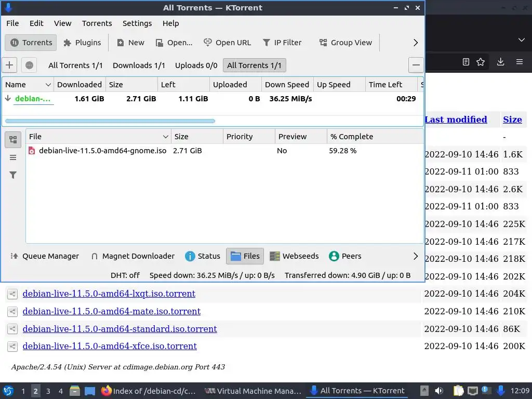Click the file filter funnel icon
Screen dimensions: 532x399
pyautogui.click(x=13, y=175)
